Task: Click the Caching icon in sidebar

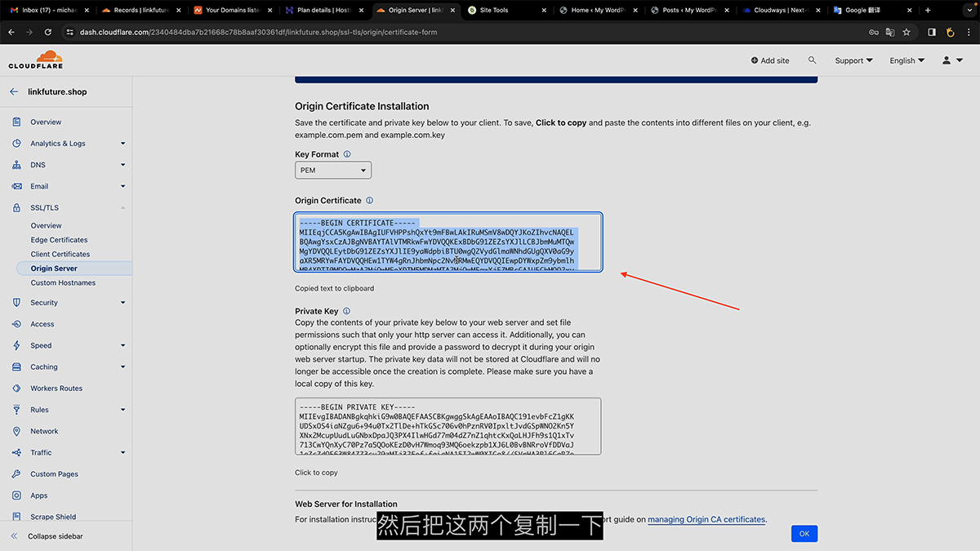Action: point(16,367)
